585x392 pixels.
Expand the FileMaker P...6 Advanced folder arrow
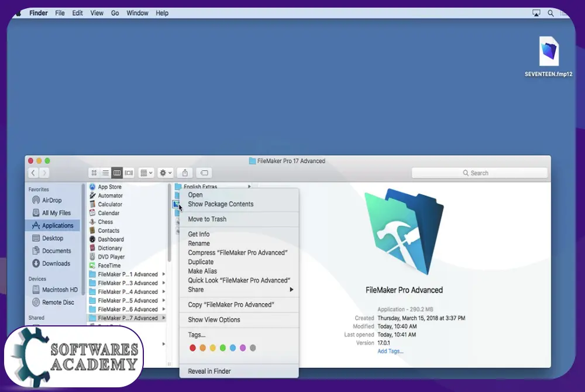(x=163, y=309)
